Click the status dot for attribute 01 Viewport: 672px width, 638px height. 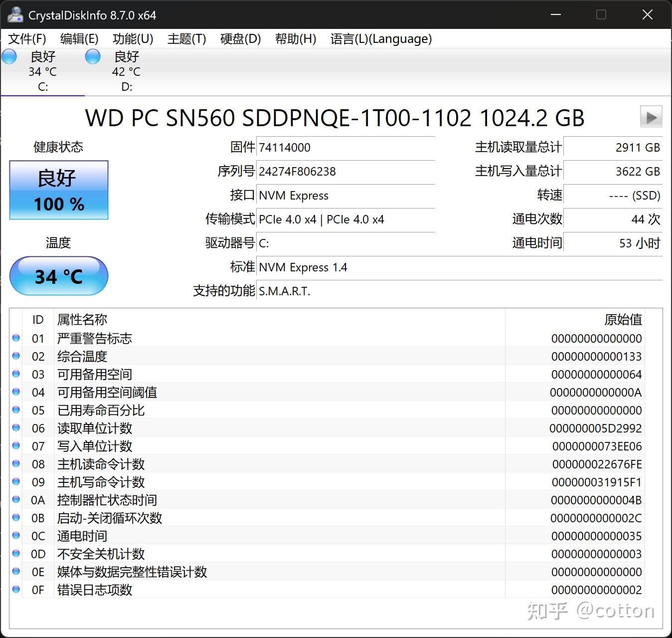click(16, 338)
